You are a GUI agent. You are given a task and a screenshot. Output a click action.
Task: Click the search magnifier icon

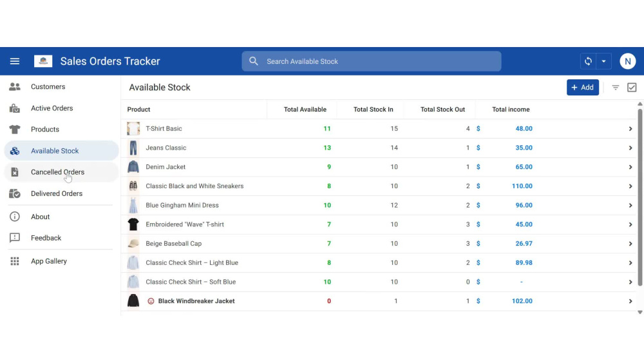(253, 61)
